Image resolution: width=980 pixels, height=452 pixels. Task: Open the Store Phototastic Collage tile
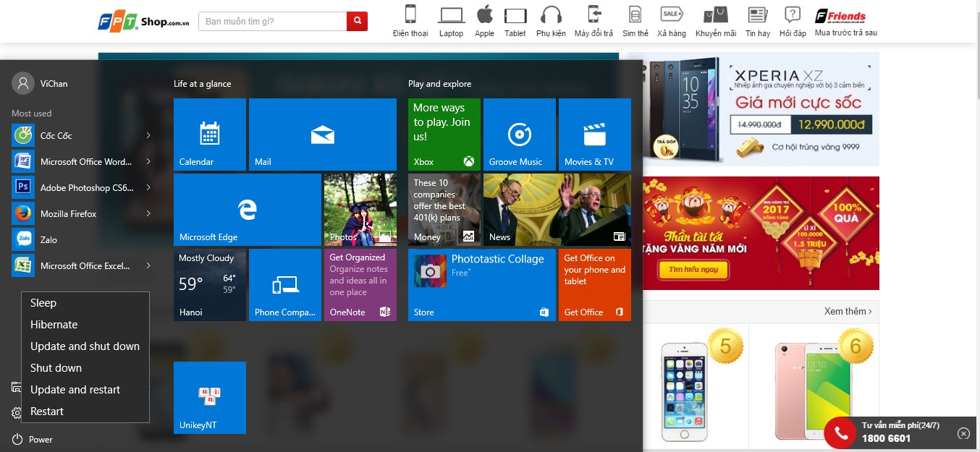pyautogui.click(x=482, y=285)
